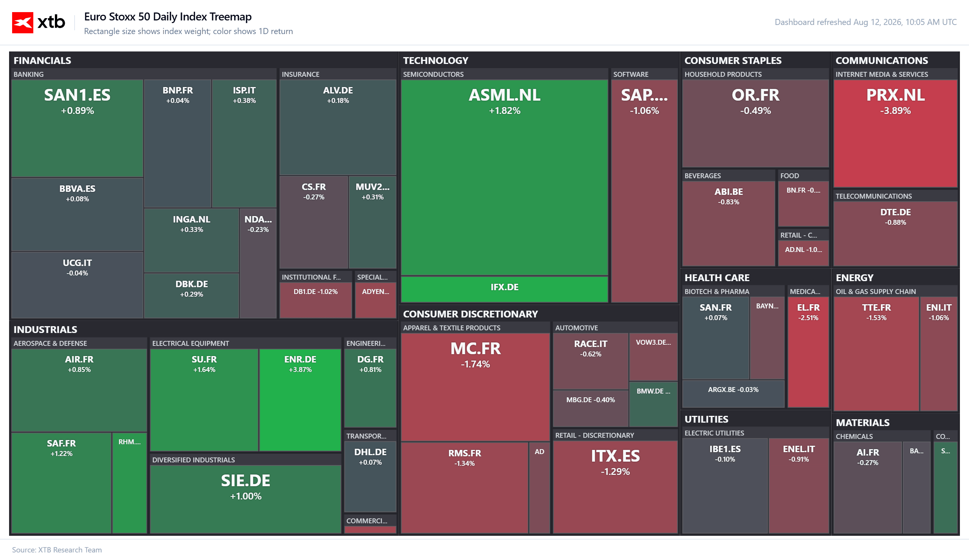This screenshot has width=969, height=560.
Task: Click the IFX.DE semiconductor tile
Action: click(x=504, y=289)
